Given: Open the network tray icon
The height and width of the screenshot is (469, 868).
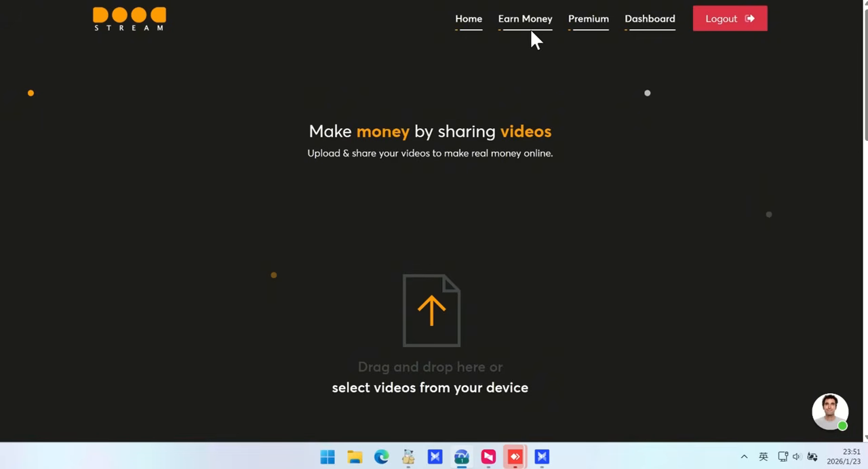Looking at the screenshot, I should tap(783, 457).
